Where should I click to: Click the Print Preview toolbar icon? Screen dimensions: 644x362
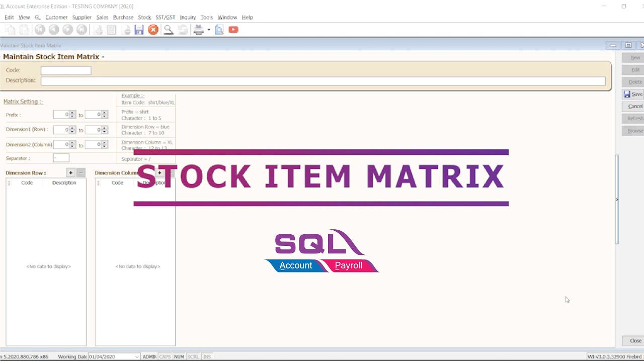click(x=219, y=30)
